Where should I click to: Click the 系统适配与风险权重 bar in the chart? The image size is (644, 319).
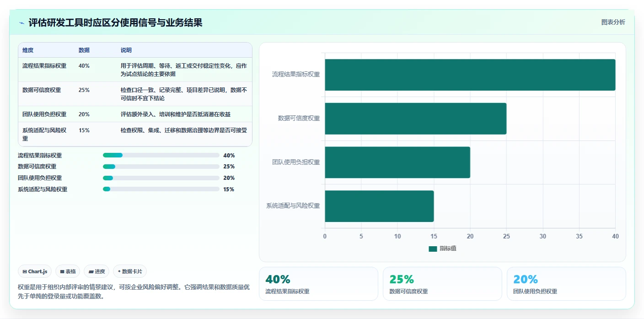(379, 206)
